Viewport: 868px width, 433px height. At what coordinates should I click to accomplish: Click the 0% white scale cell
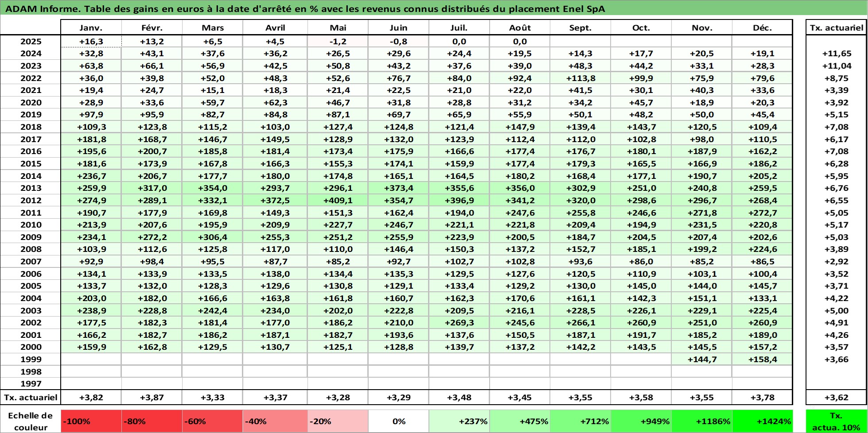(398, 421)
